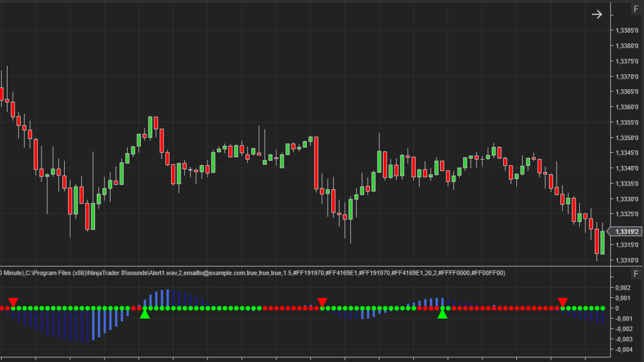This screenshot has height=362, width=644.
Task: Click the rightmost red sell triangle
Action: (562, 302)
